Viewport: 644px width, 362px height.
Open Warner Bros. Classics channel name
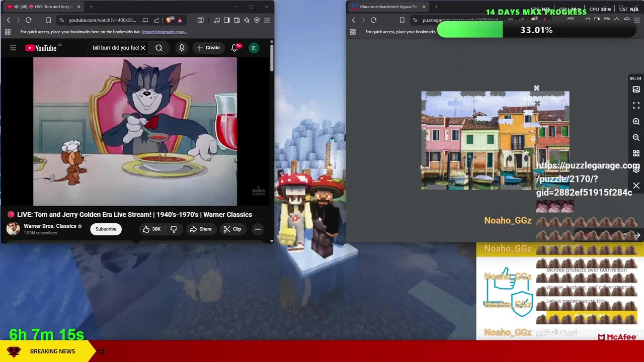pos(50,226)
